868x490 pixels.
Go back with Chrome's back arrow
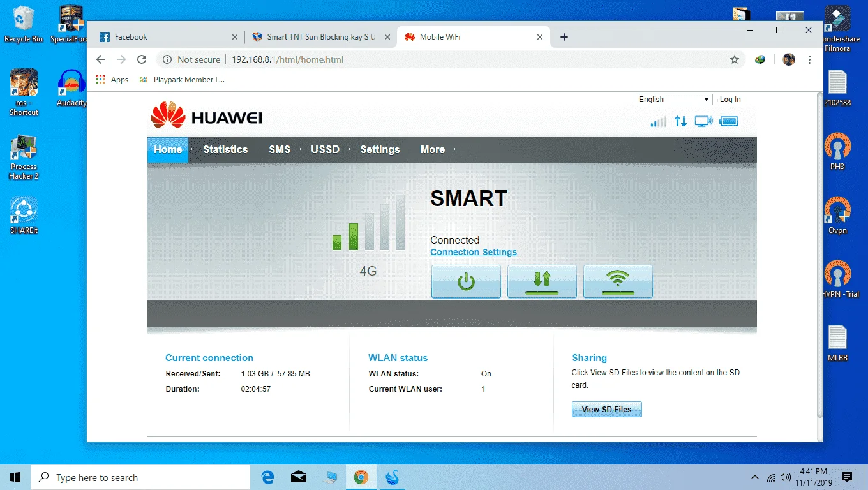[100, 59]
